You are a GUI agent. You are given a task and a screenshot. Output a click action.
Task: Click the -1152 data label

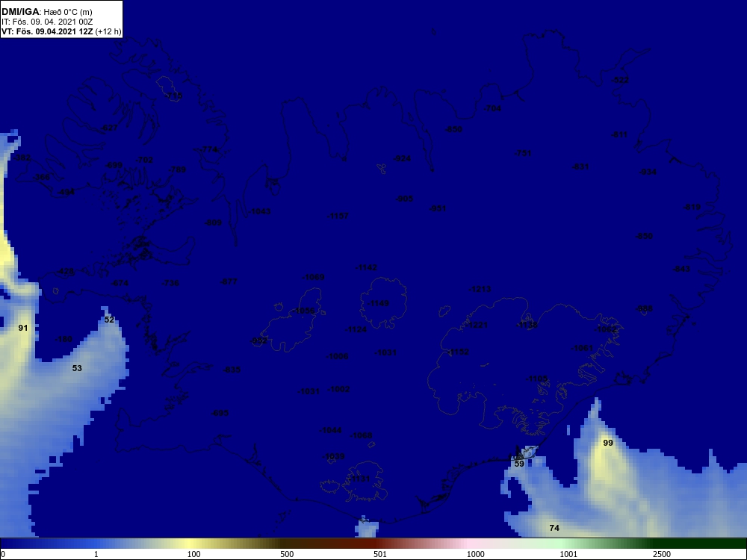459,352
